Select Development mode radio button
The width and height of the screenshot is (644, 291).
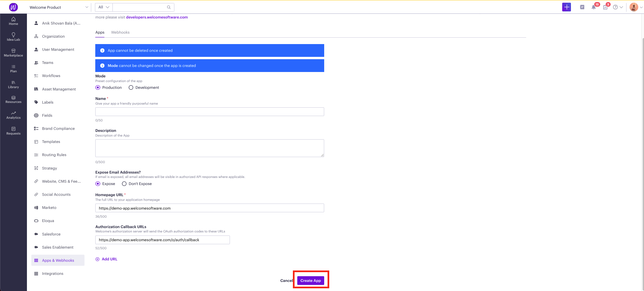pyautogui.click(x=131, y=87)
